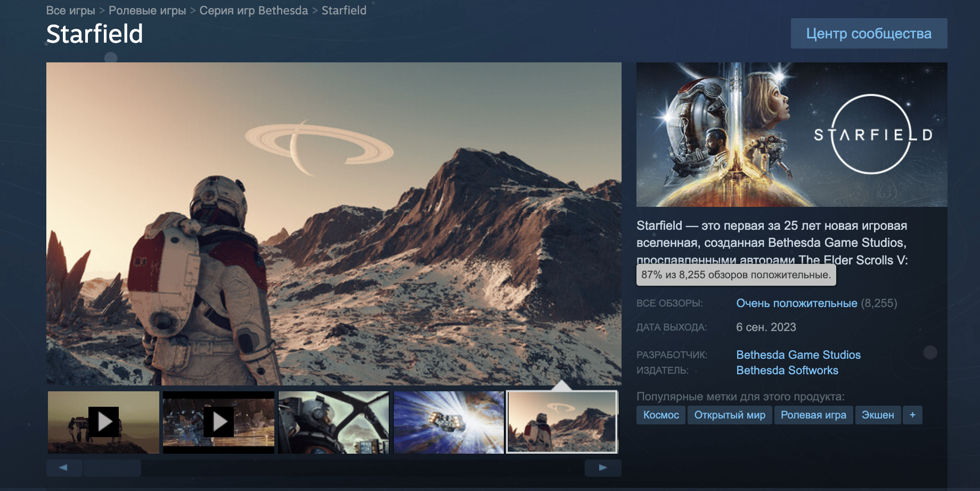980x491 pixels.
Task: Play the second video thumbnail
Action: [x=219, y=422]
